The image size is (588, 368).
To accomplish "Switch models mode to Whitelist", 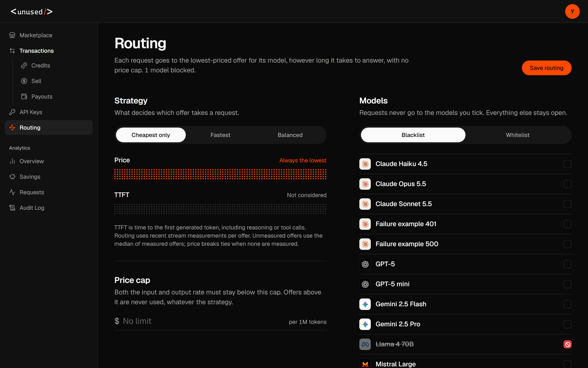I will (518, 135).
